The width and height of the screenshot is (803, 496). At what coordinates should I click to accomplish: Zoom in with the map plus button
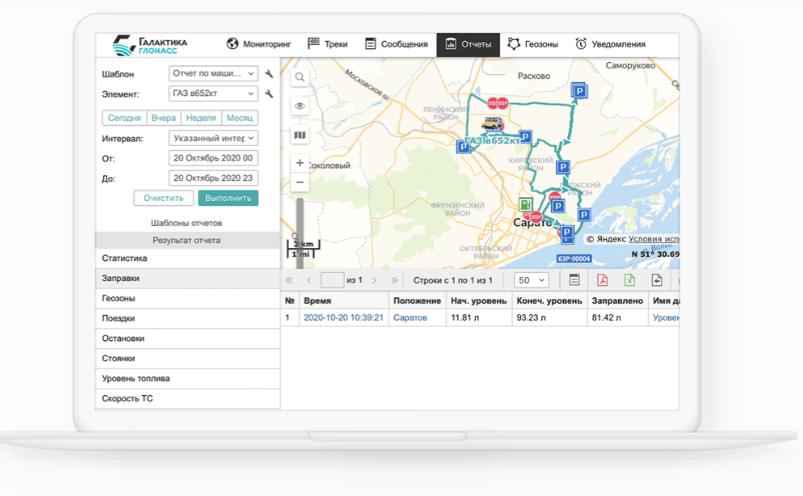[x=299, y=163]
